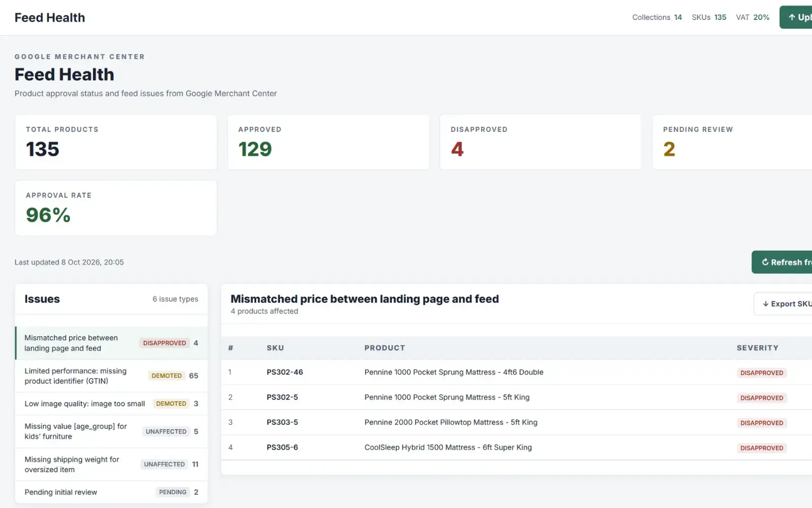Screen dimensions: 812x508
Task: Click the SEVERITY column header
Action: click(x=757, y=348)
